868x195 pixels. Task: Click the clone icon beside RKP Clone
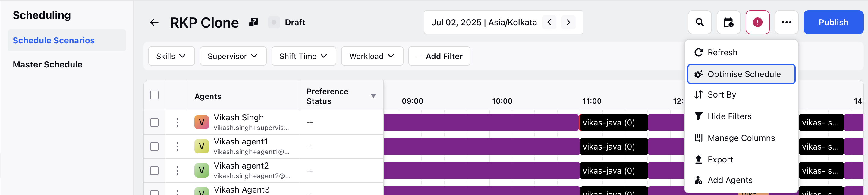[x=253, y=22]
